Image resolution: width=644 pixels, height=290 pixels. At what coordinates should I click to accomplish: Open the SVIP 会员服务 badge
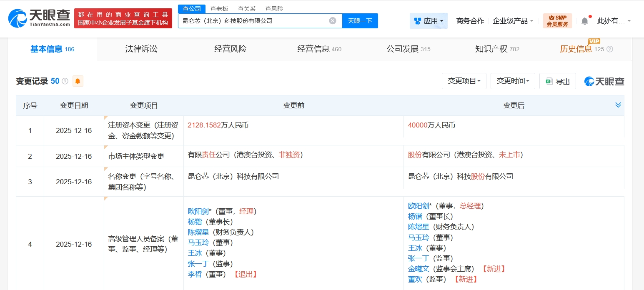click(557, 20)
